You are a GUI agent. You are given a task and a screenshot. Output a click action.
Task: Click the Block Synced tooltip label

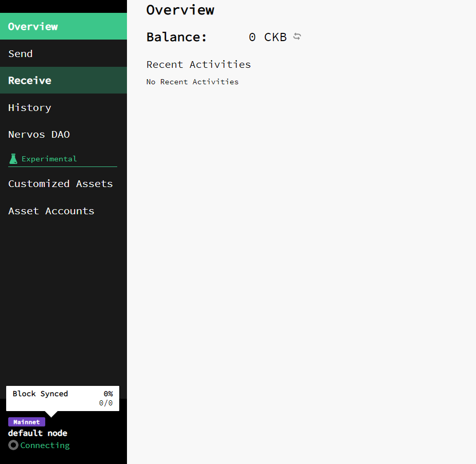coord(41,394)
